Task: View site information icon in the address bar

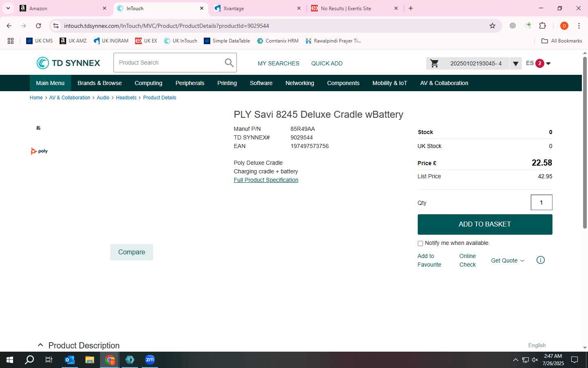Action: coord(56,26)
